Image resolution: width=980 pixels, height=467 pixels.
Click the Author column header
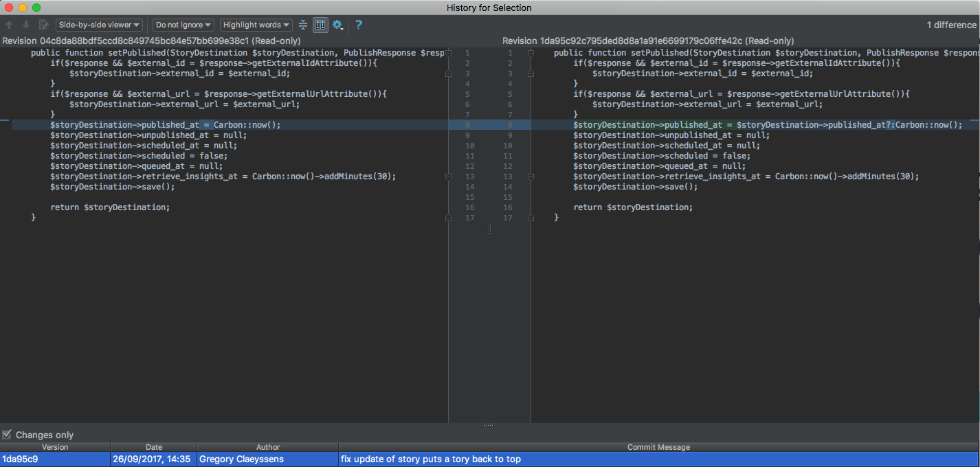pyautogui.click(x=267, y=447)
